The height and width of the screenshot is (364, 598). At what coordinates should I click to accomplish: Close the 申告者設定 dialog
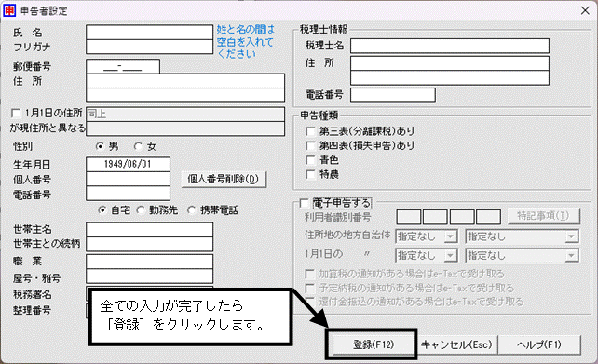coord(585,10)
